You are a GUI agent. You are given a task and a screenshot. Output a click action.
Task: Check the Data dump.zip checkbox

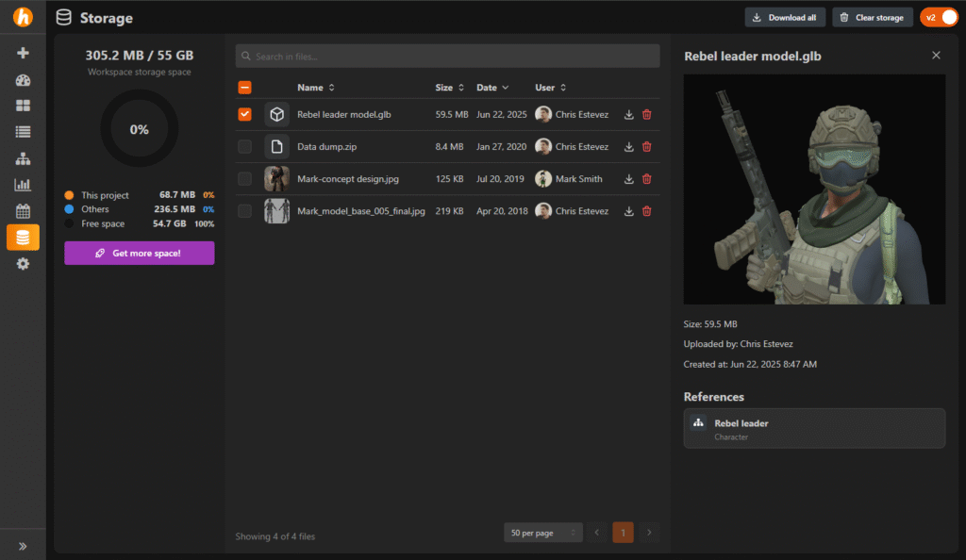[x=245, y=147]
